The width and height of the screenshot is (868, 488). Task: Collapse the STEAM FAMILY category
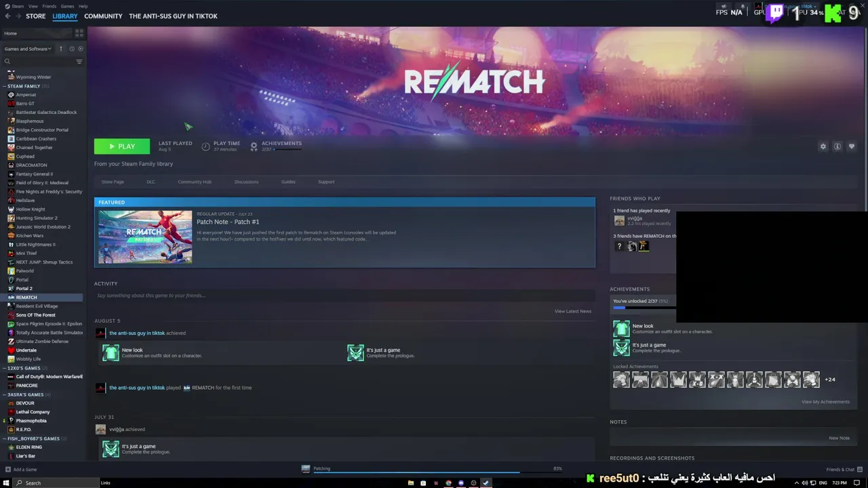coord(4,86)
